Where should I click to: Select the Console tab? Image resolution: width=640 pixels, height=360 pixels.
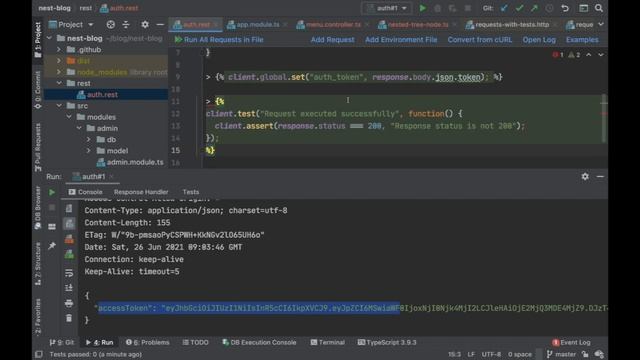86,192
